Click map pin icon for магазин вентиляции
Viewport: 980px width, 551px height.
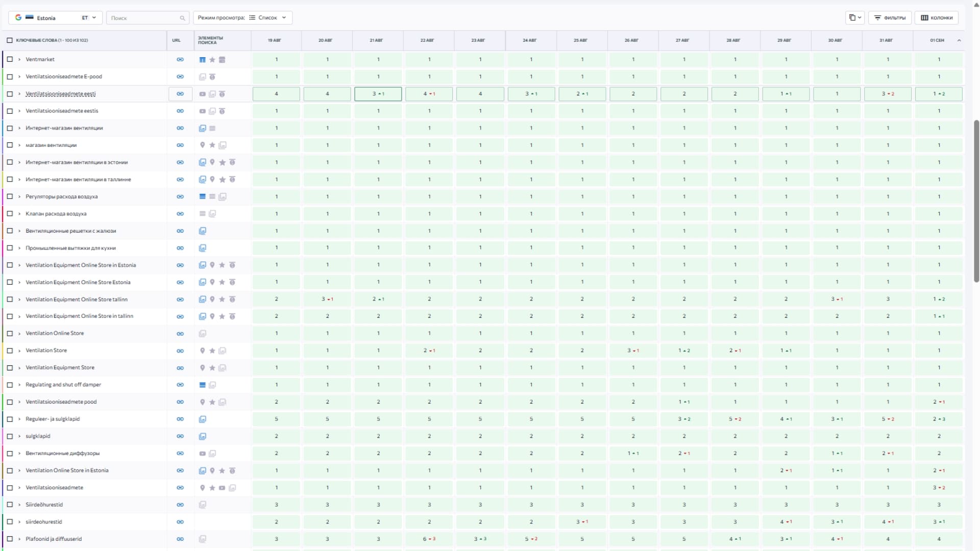point(202,145)
